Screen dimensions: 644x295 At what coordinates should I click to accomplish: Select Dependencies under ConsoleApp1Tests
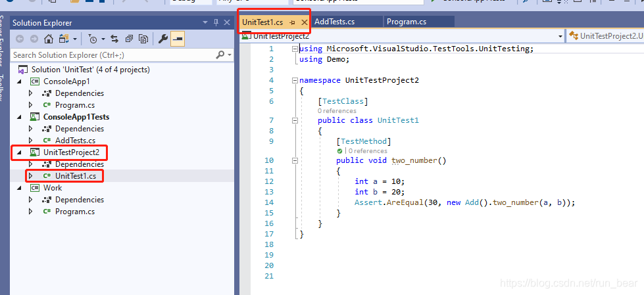coord(80,128)
